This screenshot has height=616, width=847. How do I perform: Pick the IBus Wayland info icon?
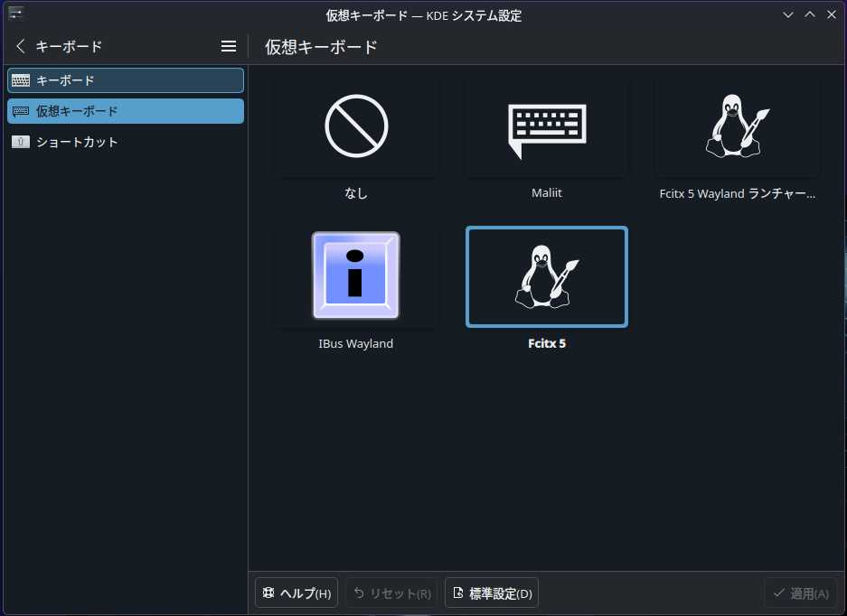tap(356, 276)
